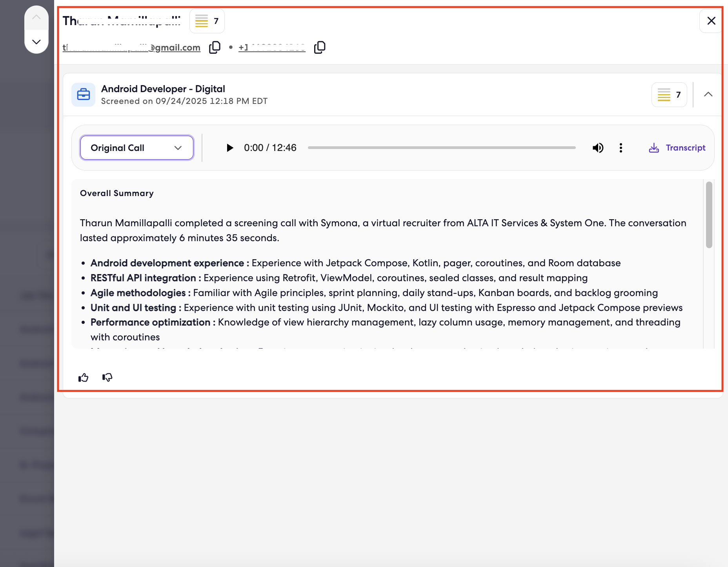Click the thumbs down feedback icon
The height and width of the screenshot is (567, 728).
click(107, 378)
